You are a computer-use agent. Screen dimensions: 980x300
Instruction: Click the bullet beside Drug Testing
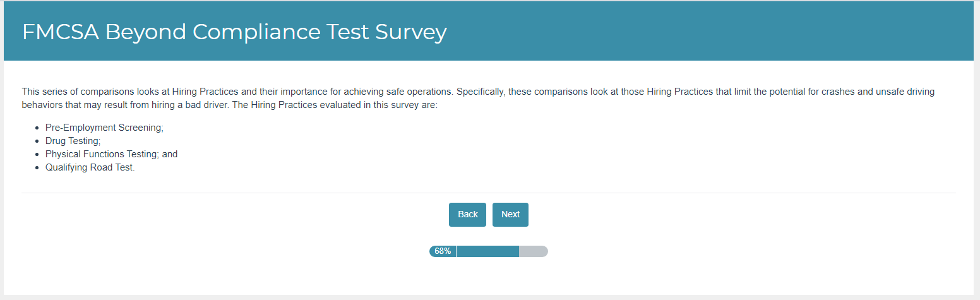pyautogui.click(x=38, y=141)
